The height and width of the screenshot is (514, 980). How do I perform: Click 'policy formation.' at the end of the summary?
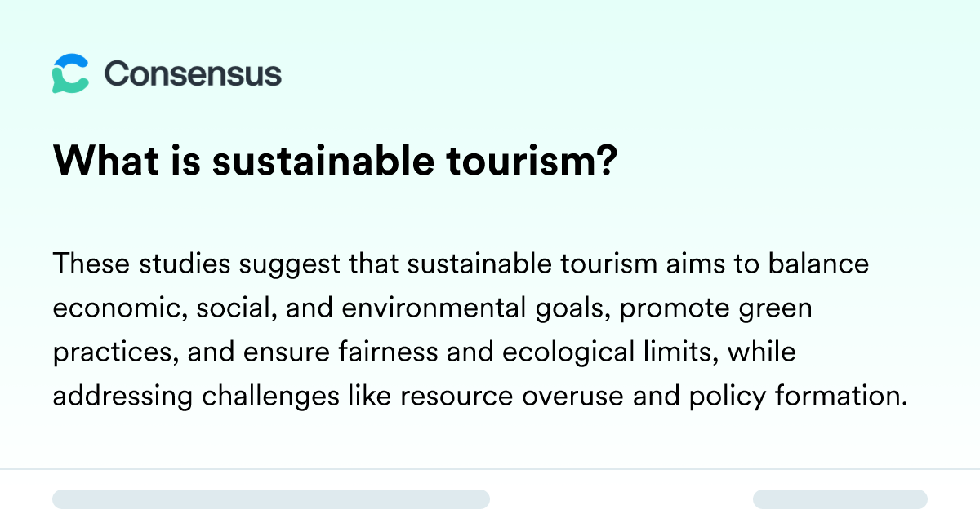(799, 397)
